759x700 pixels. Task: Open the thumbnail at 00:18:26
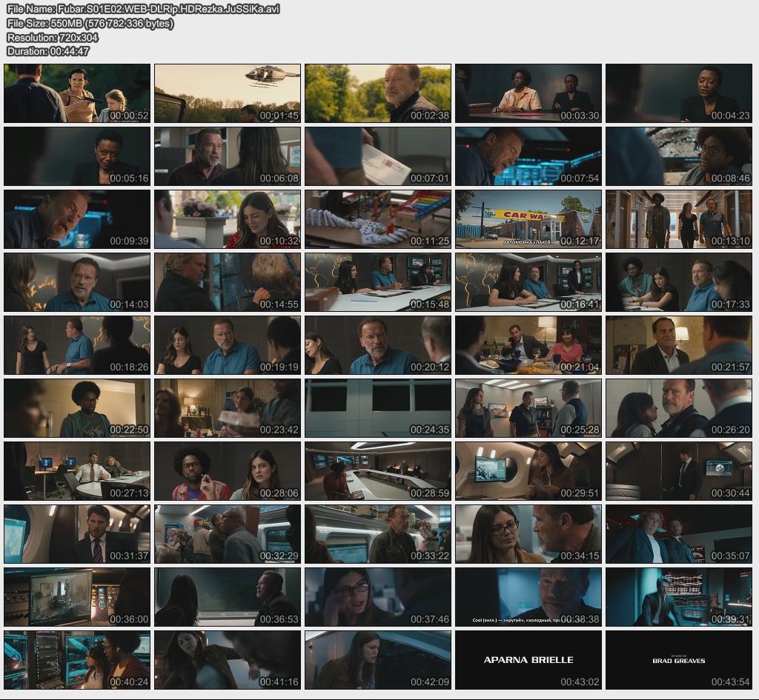pos(77,345)
